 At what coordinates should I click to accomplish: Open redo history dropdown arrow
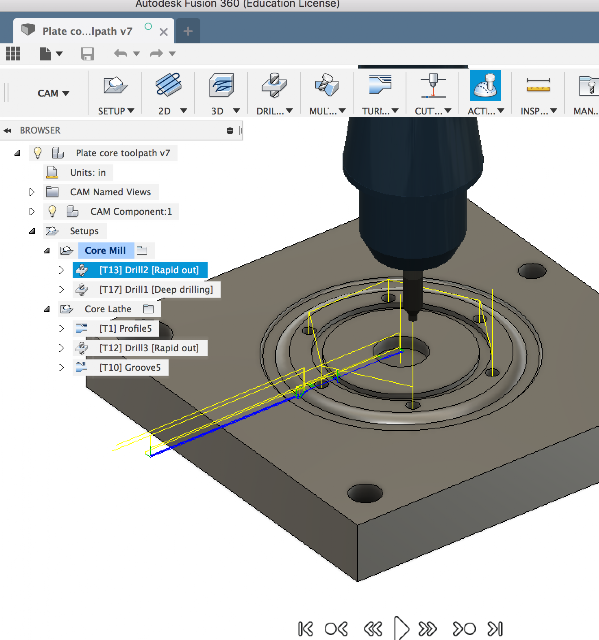click(x=172, y=53)
